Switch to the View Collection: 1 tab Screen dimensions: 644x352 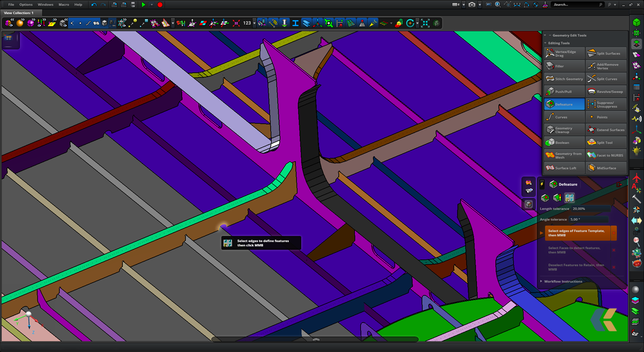click(20, 13)
